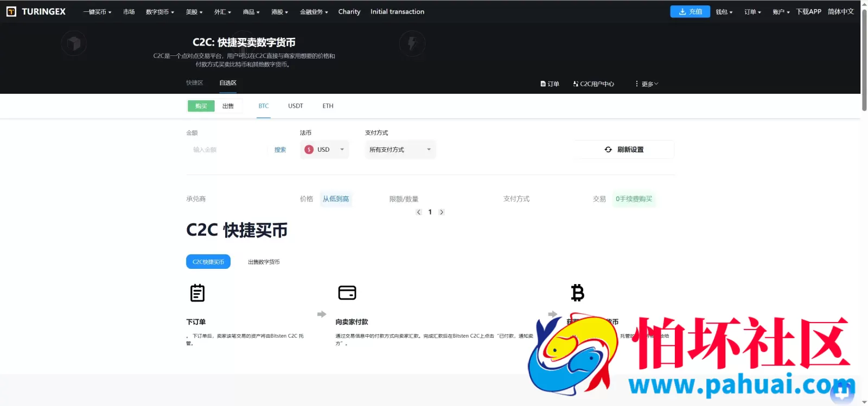Click the 支付方式 column header
The width and height of the screenshot is (868, 406).
click(516, 199)
